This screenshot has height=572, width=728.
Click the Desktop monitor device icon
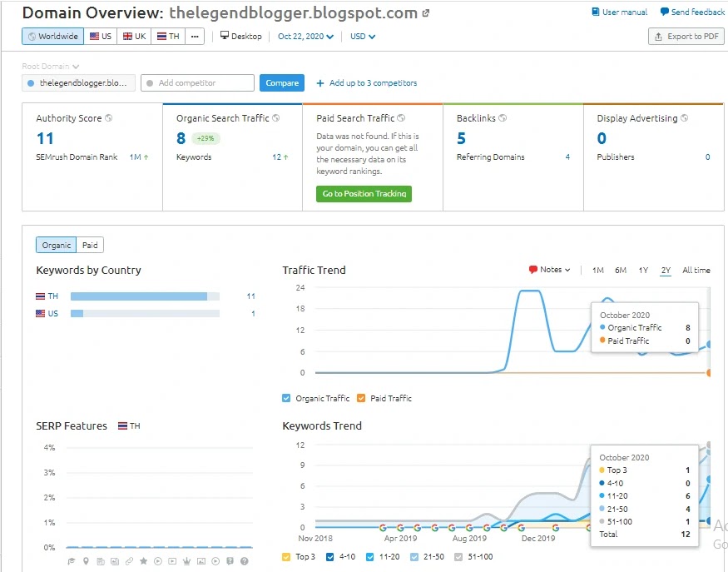pyautogui.click(x=225, y=35)
